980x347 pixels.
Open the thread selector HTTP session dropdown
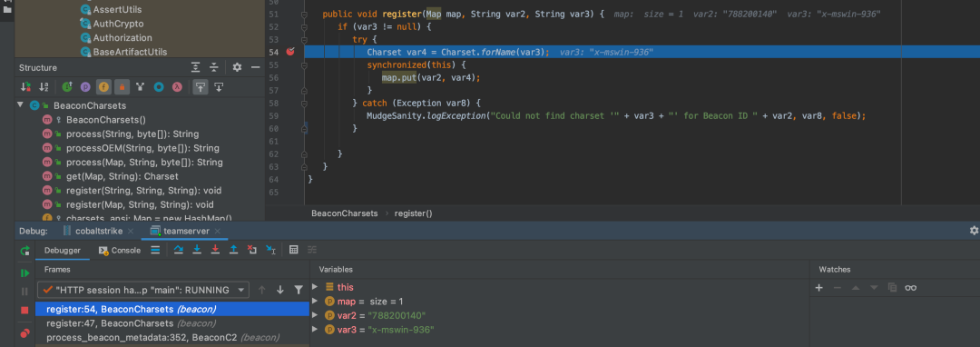coord(143,290)
